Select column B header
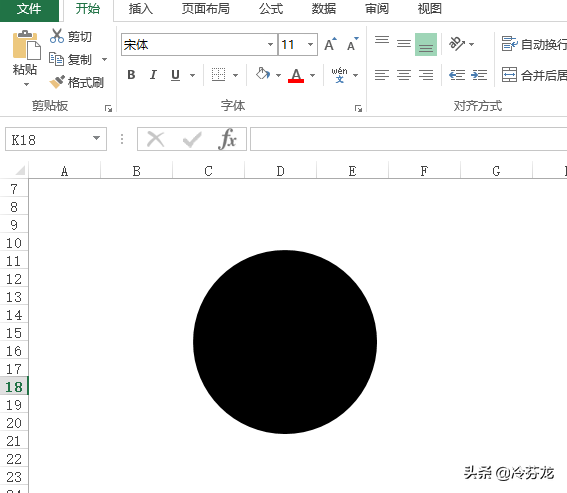The image size is (567, 493). click(136, 171)
